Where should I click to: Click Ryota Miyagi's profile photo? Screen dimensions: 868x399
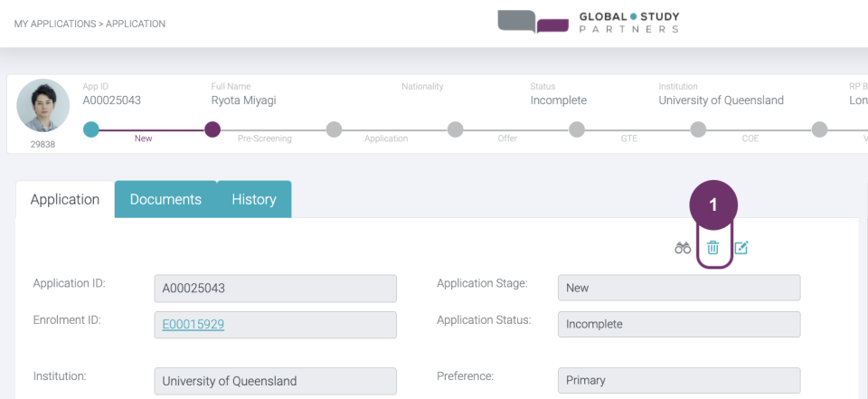tap(42, 106)
